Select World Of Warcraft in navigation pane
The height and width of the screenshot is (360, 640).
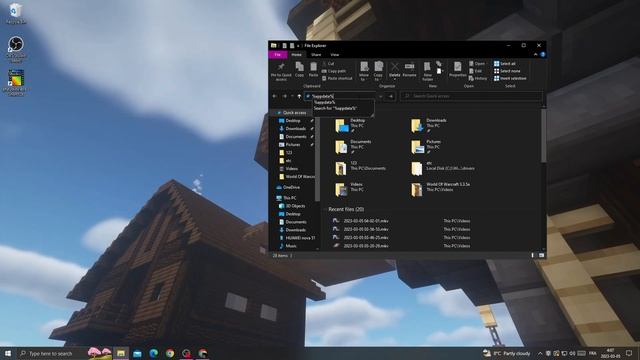pos(297,177)
